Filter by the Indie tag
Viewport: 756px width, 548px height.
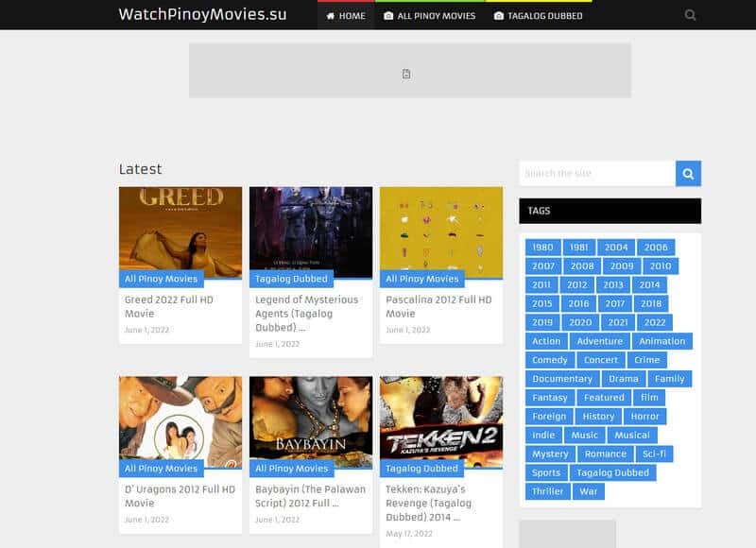543,436
